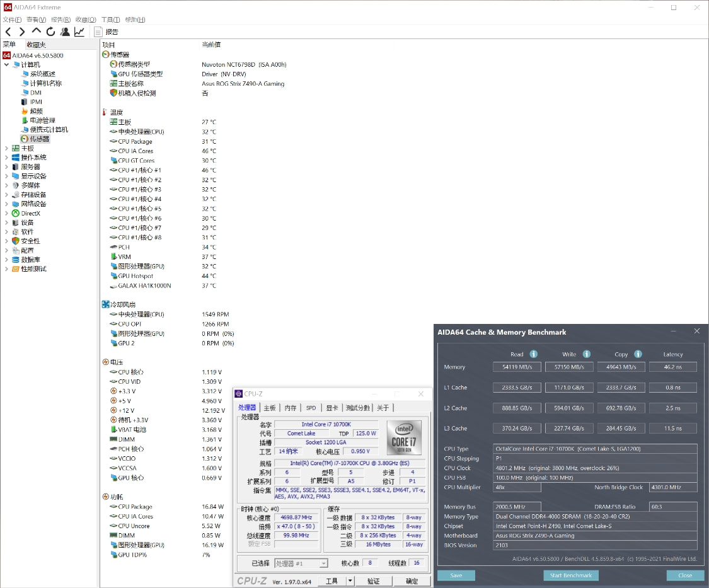Switch to 内存 tab in CPU-Z

click(291, 408)
